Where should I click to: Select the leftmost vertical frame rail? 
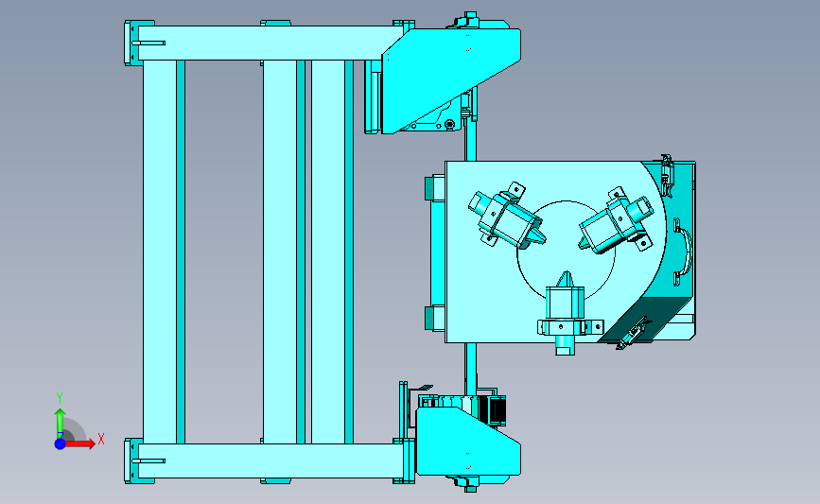click(x=160, y=252)
